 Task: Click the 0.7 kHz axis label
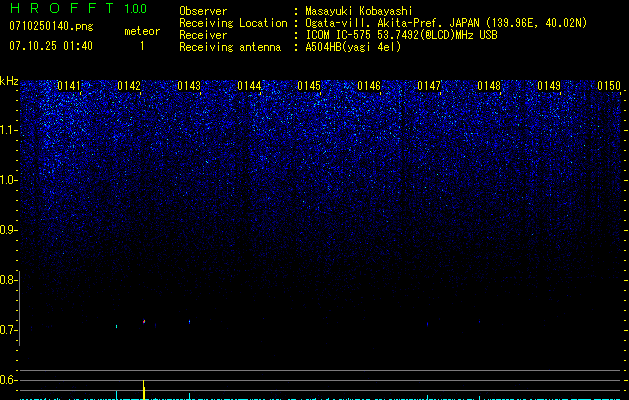tap(8, 330)
